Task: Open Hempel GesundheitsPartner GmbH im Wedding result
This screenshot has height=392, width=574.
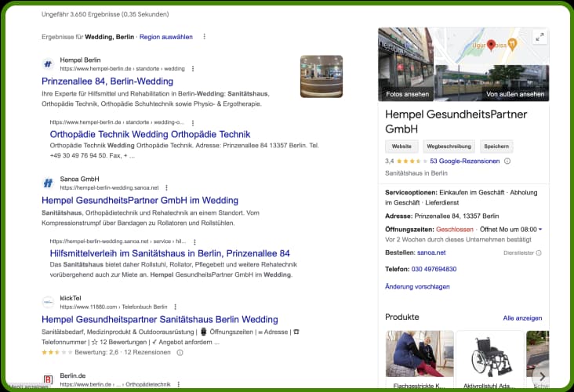Action: [140, 201]
